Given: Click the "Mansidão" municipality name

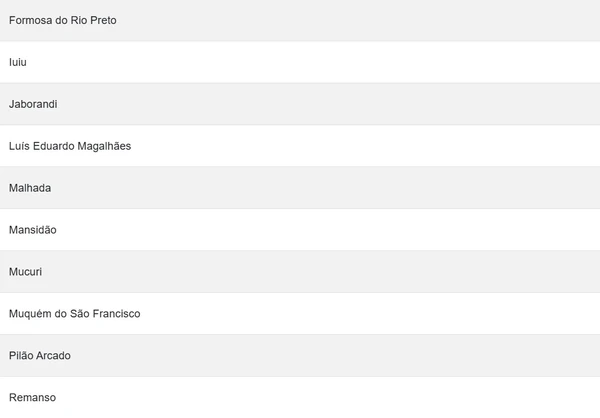Looking at the screenshot, I should click(x=33, y=230).
